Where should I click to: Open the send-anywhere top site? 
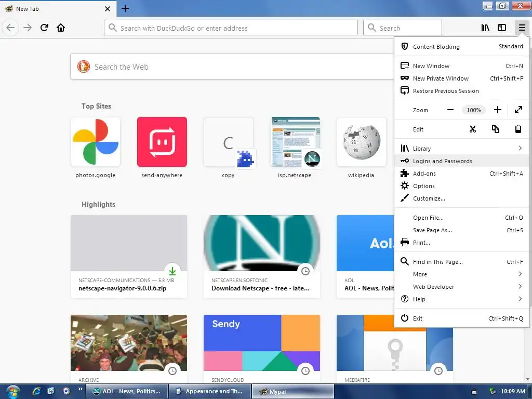point(162,148)
